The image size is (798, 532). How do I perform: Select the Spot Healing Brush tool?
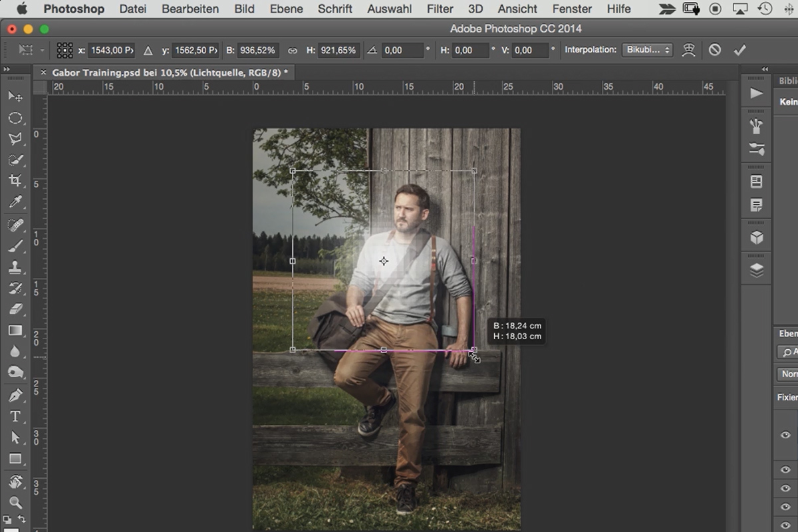click(x=15, y=225)
